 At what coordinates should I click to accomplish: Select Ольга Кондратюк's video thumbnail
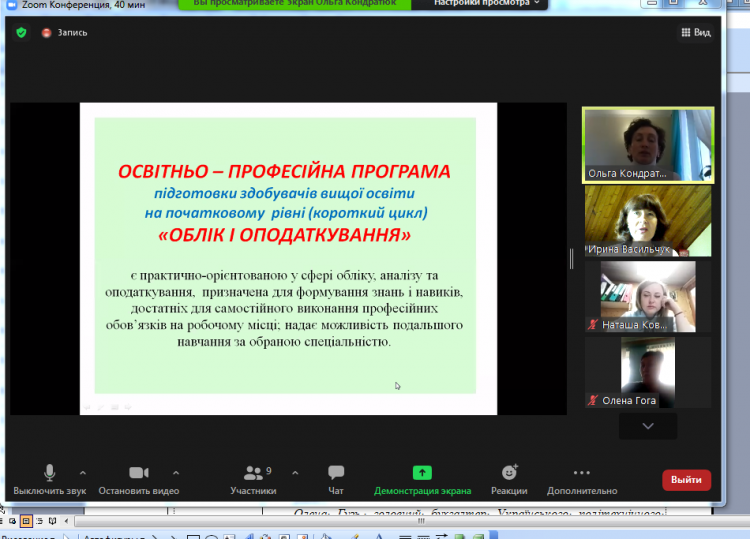[647, 144]
